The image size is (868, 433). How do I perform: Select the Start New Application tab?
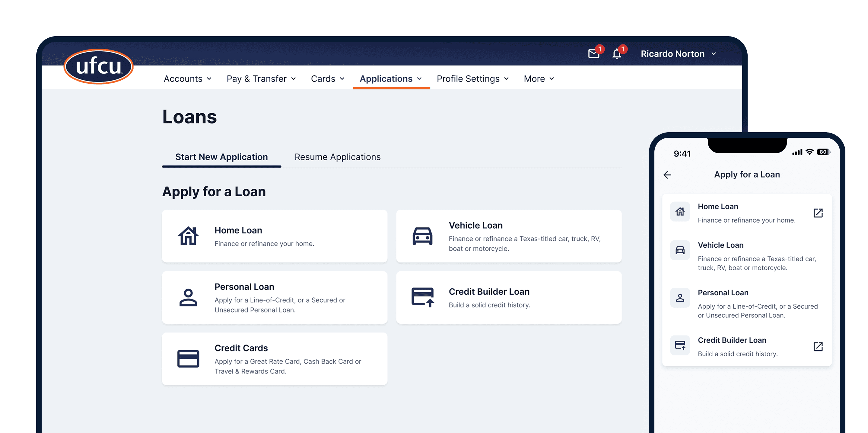point(221,157)
